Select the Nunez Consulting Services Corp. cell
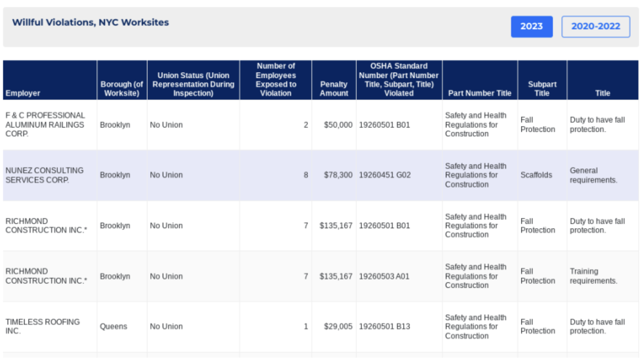This screenshot has width=644, height=364. (45, 175)
